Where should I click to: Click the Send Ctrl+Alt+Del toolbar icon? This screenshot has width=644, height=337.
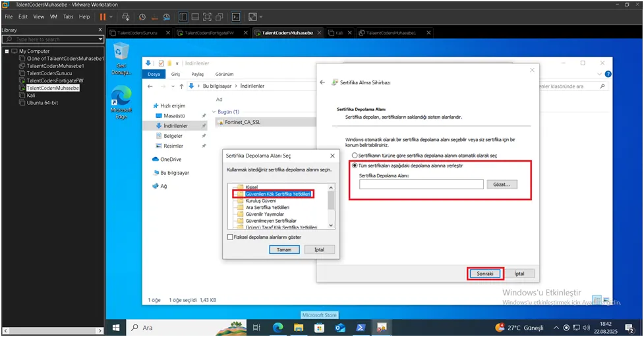[x=126, y=17]
